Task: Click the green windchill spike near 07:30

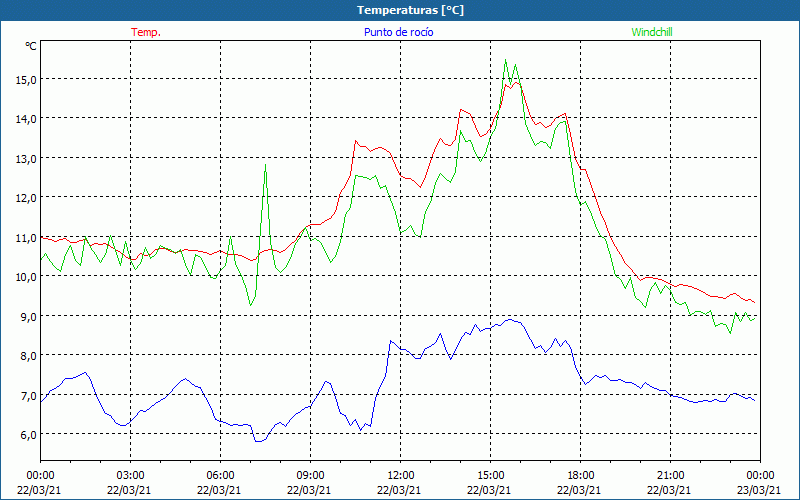Action: point(265,166)
